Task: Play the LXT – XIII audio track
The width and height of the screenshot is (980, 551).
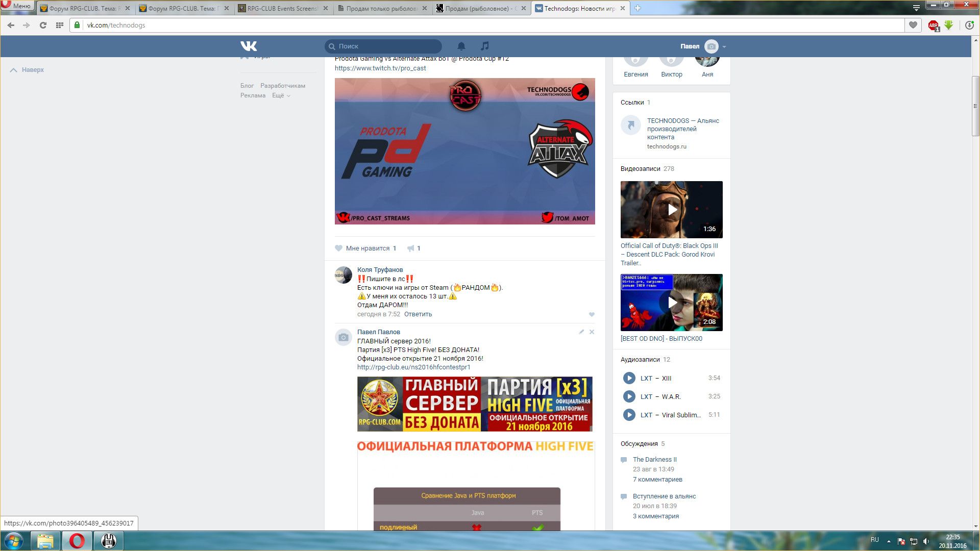Action: [x=629, y=378]
